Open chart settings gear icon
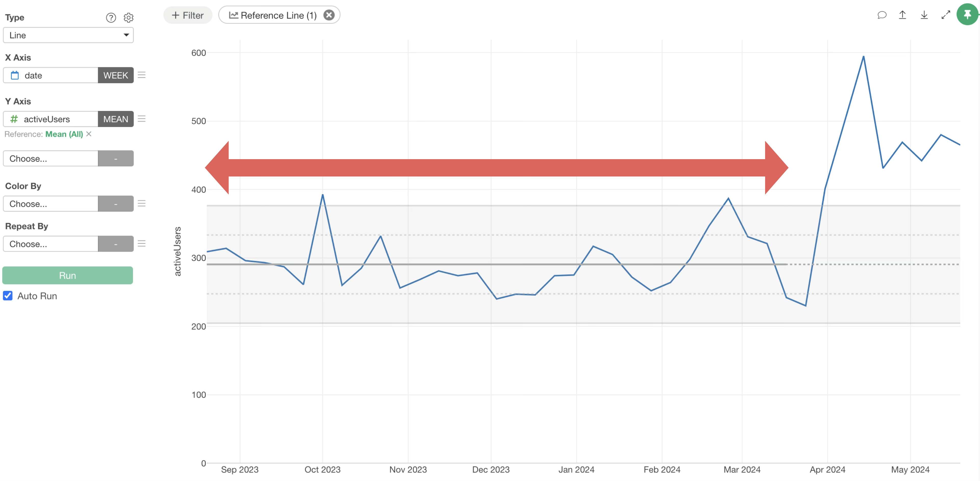The image size is (980, 481). 129,18
